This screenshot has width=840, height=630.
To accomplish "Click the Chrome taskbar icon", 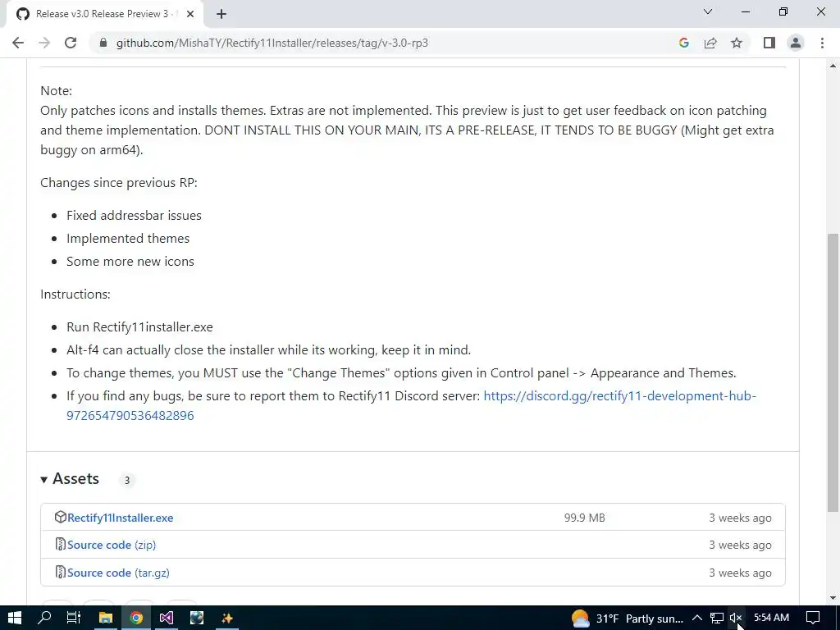I will coord(136,619).
